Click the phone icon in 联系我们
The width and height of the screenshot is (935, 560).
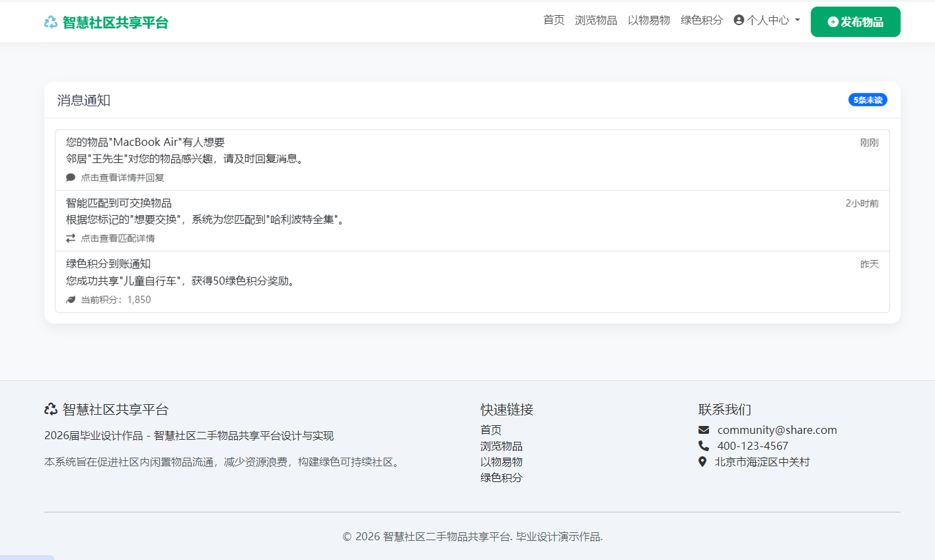704,446
